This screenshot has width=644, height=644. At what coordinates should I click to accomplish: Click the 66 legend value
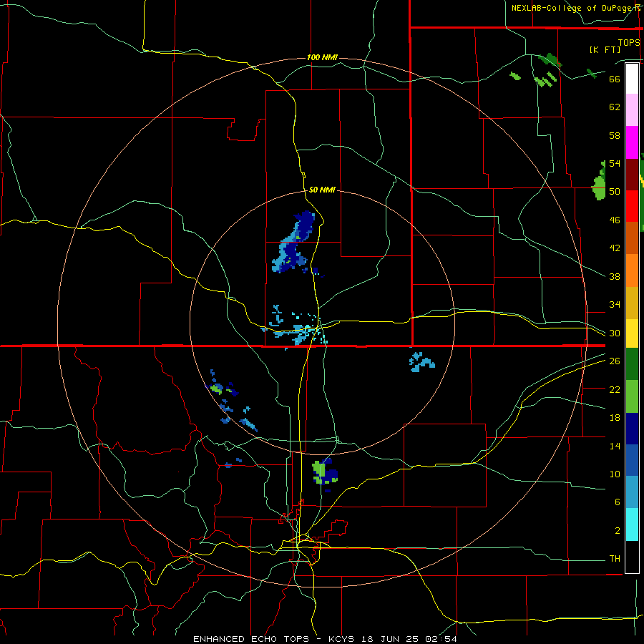point(615,79)
